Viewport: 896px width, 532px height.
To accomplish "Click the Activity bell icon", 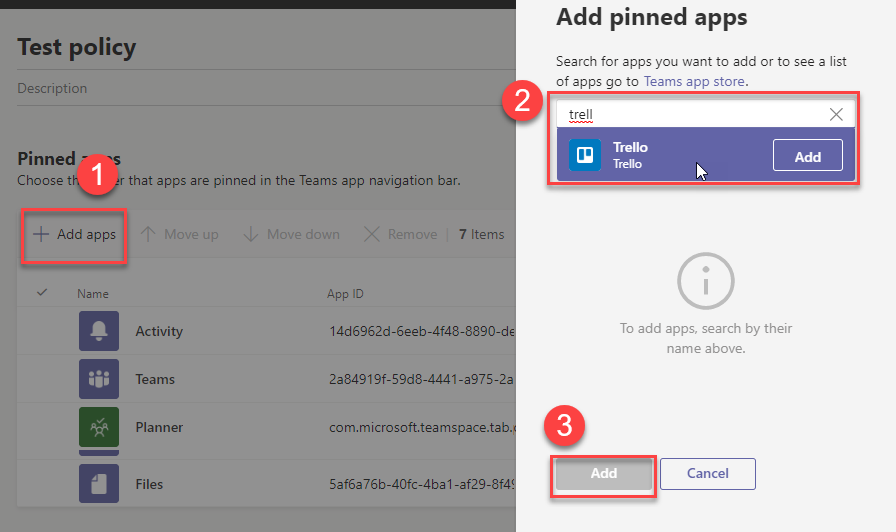I will 98,331.
